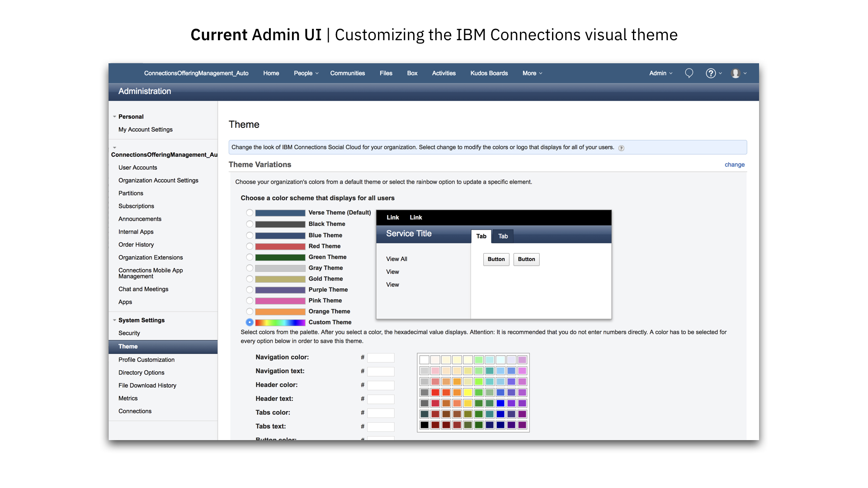Open Directory Options in sidebar

(x=142, y=373)
